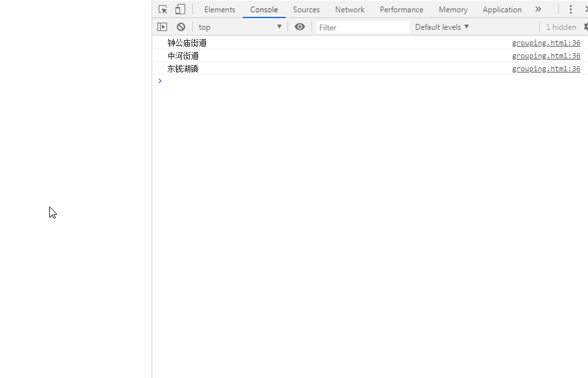Toggle the device toolbar icon

(181, 9)
